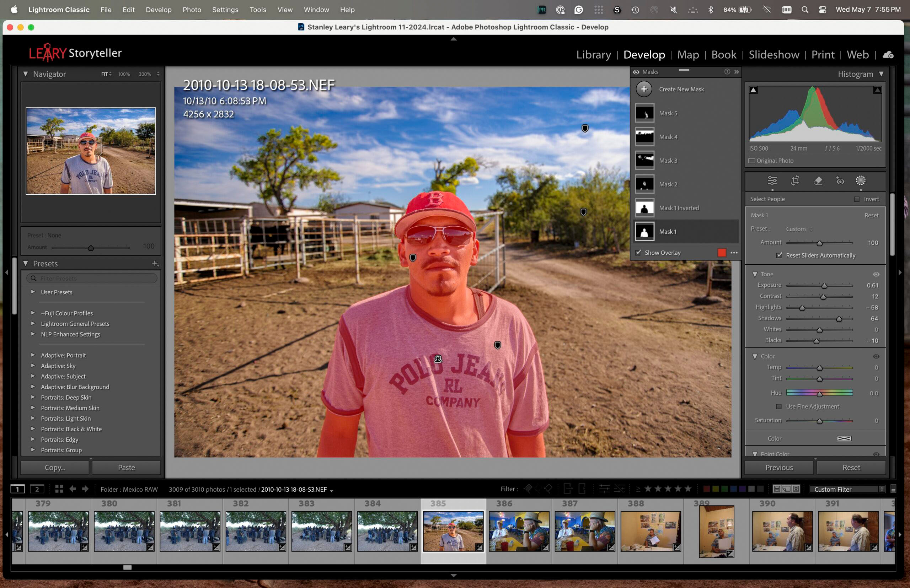This screenshot has height=588, width=910.
Task: Collapse the Histogram panel
Action: (881, 74)
